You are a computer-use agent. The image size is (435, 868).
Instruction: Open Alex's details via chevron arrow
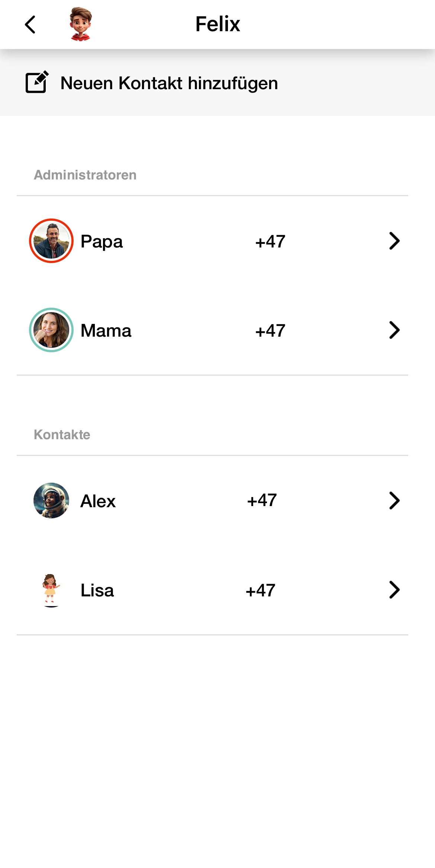(394, 501)
